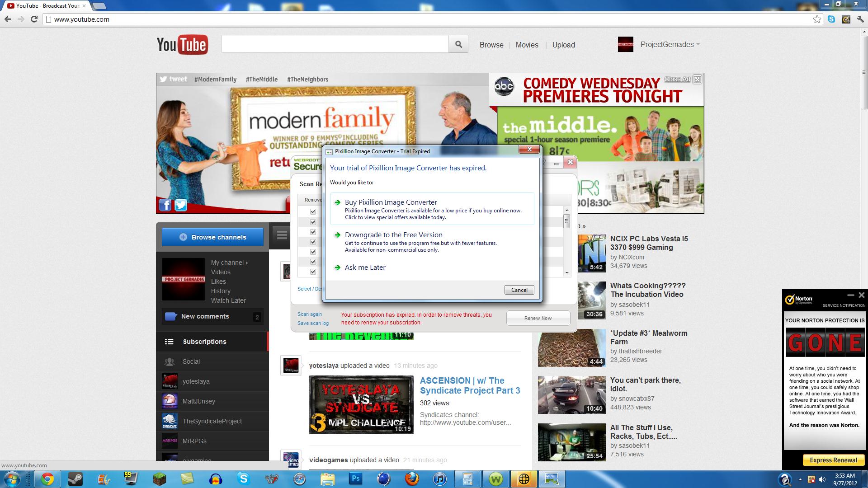Open the Skype extension icon in Chrome toolbar
Screen dimensions: 868x488
(x=831, y=19)
